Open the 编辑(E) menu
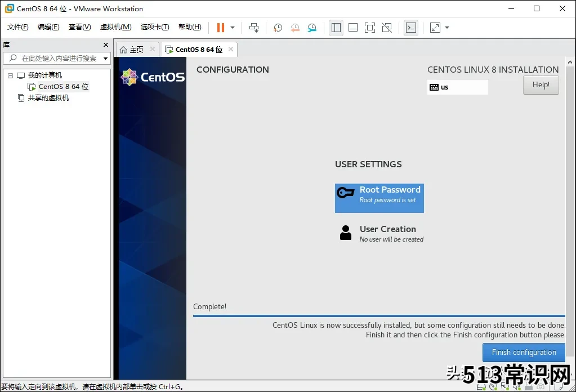 pyautogui.click(x=48, y=27)
